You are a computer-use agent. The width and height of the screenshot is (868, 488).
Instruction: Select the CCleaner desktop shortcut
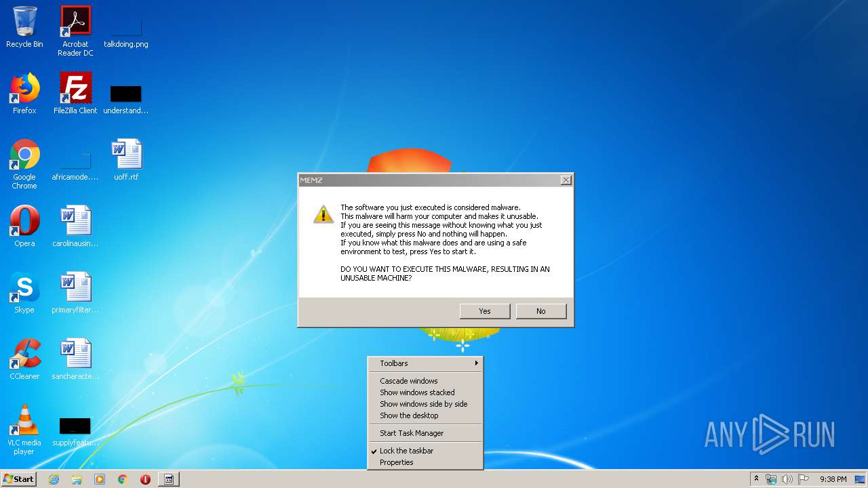(24, 359)
